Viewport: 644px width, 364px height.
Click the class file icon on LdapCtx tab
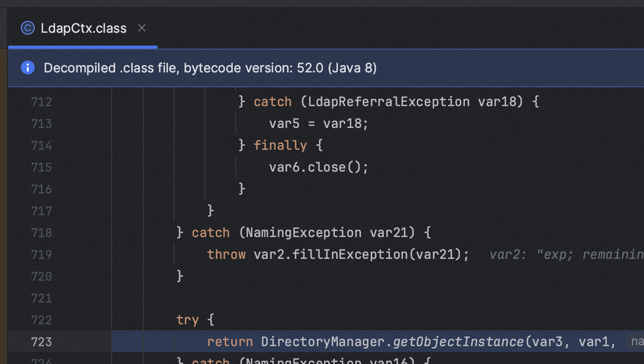pyautogui.click(x=28, y=28)
